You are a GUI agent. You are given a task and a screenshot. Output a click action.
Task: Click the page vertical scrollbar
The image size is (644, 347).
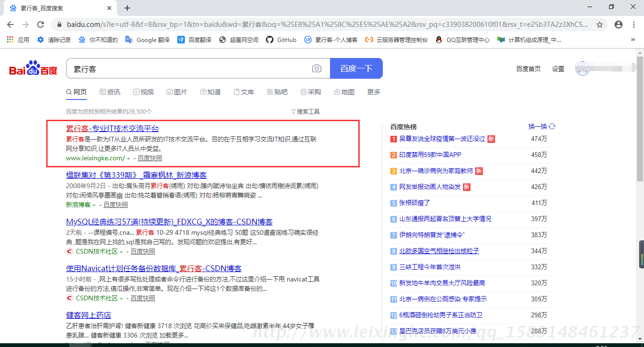640,118
